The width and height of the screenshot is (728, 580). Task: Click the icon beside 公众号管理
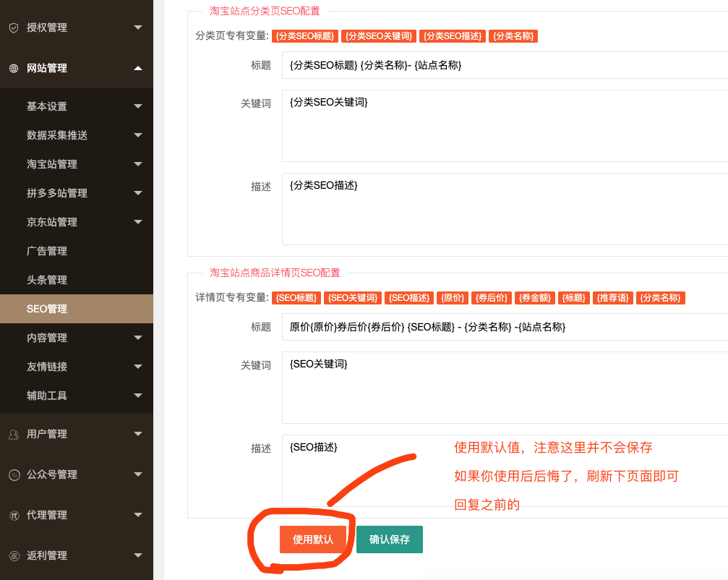point(13,475)
